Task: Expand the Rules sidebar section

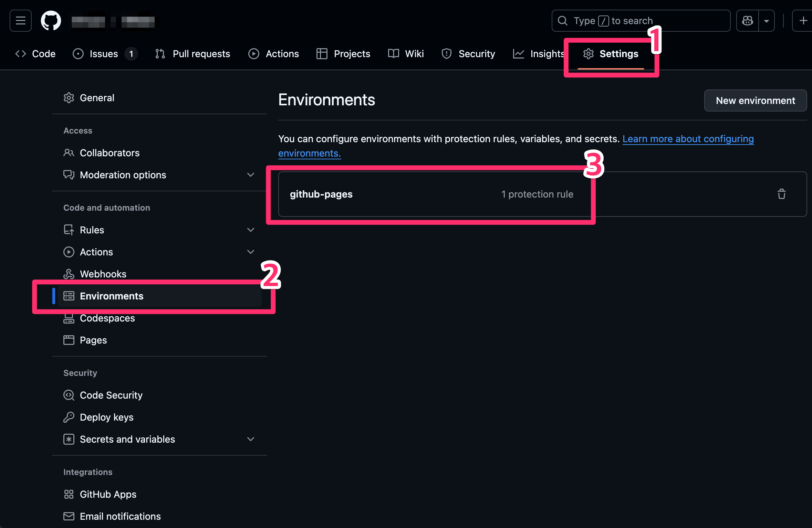Action: (x=250, y=230)
